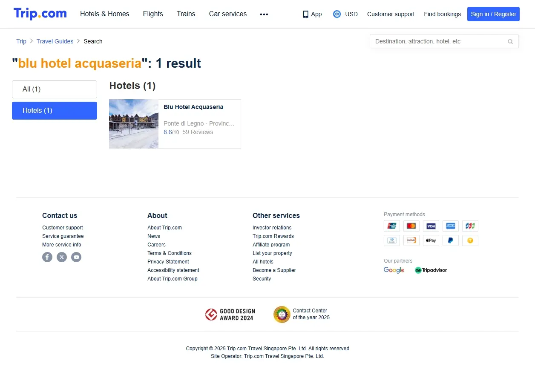
Task: Go to Trip breadcrumb link
Action: pyautogui.click(x=21, y=41)
